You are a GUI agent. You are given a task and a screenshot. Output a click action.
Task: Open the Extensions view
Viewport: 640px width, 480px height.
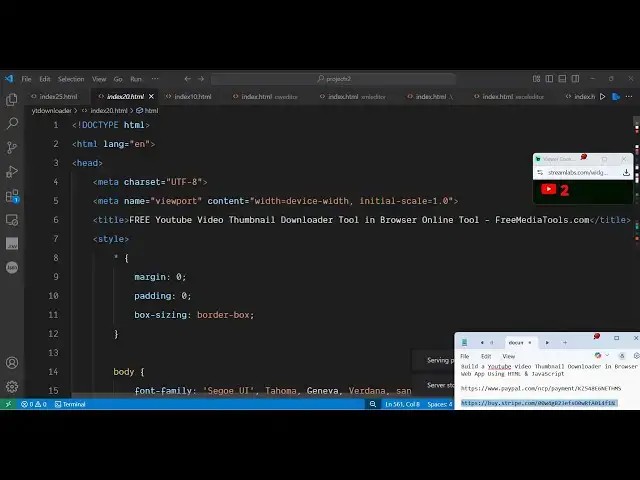click(12, 196)
